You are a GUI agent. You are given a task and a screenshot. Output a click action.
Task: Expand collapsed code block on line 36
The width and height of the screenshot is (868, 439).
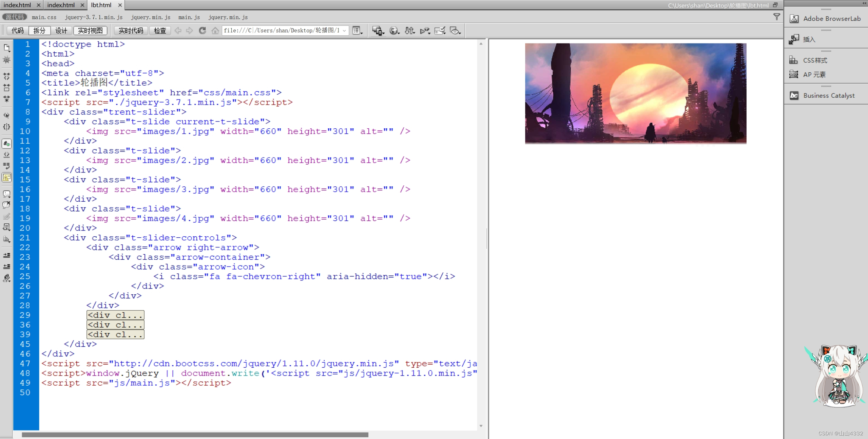point(115,325)
